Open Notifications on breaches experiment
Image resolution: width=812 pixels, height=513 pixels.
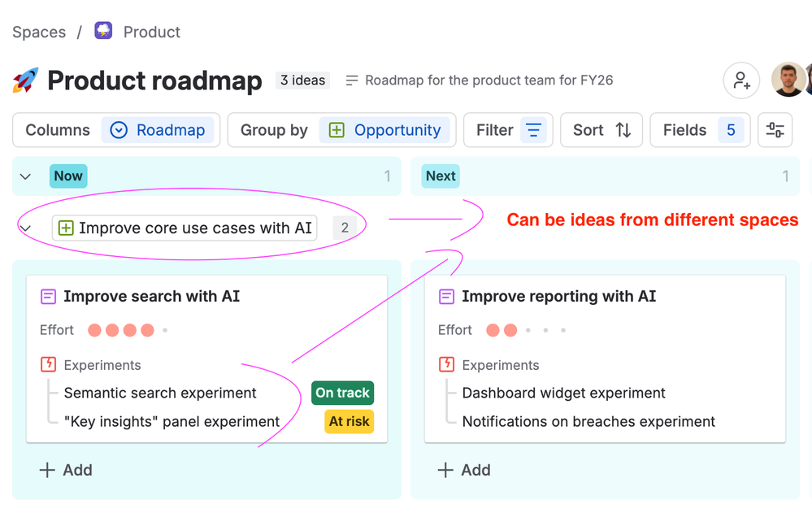coord(588,421)
